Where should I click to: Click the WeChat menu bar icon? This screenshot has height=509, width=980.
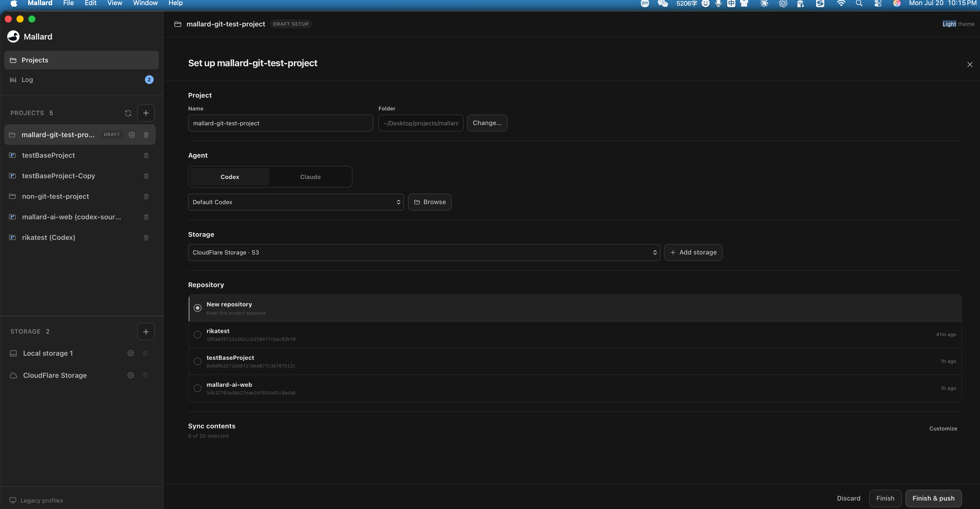click(663, 3)
